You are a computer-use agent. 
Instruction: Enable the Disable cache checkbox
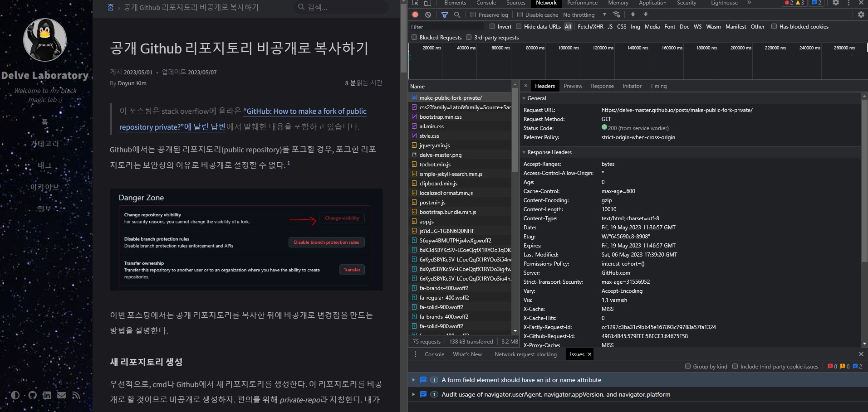coord(520,15)
